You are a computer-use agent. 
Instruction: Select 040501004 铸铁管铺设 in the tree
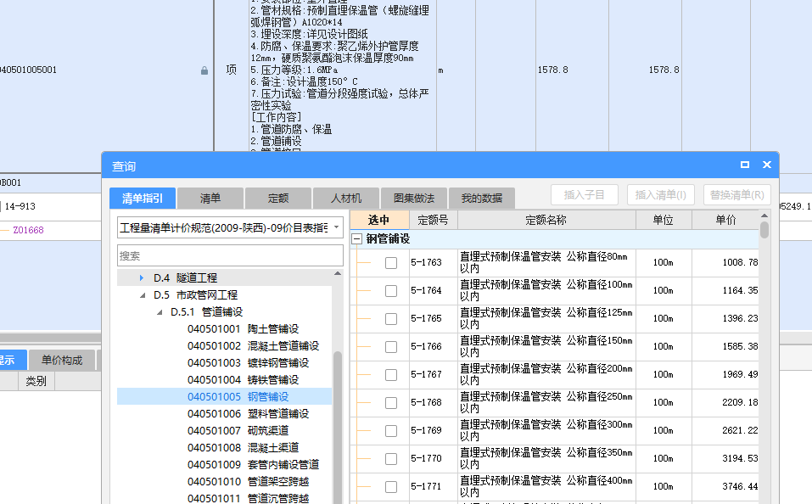(x=243, y=380)
